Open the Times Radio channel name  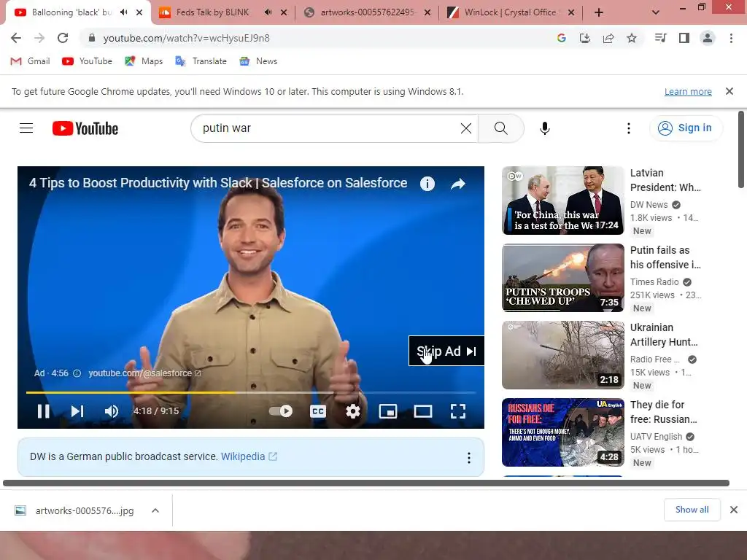click(x=654, y=282)
